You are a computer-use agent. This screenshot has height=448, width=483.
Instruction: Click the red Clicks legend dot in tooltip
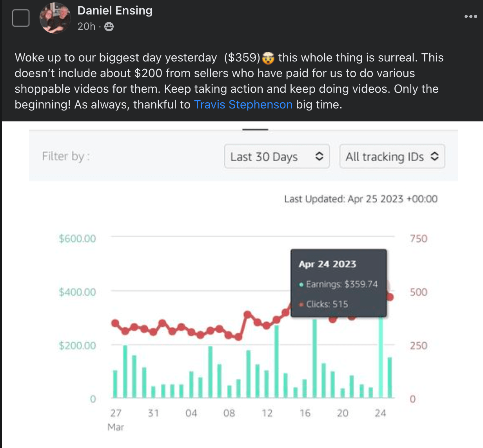301,304
